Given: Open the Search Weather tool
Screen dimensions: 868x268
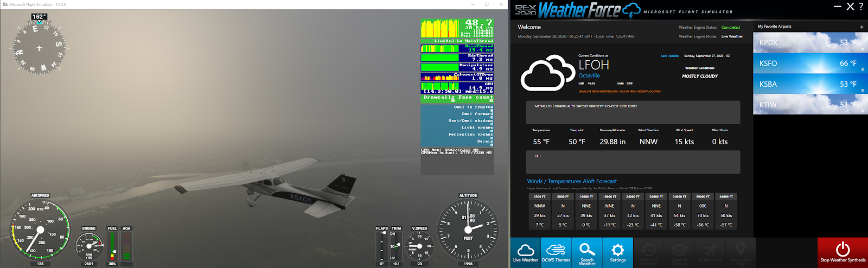Looking at the screenshot, I should [x=587, y=253].
